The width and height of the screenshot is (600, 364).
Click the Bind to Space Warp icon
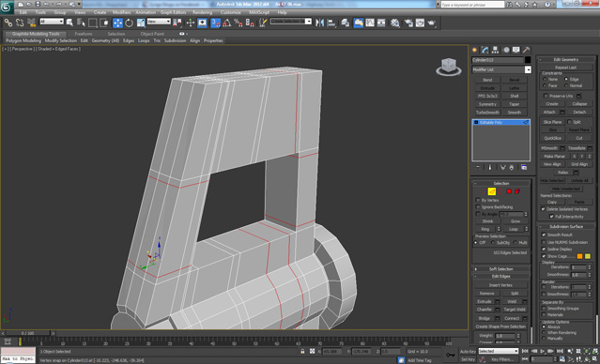tap(31, 23)
